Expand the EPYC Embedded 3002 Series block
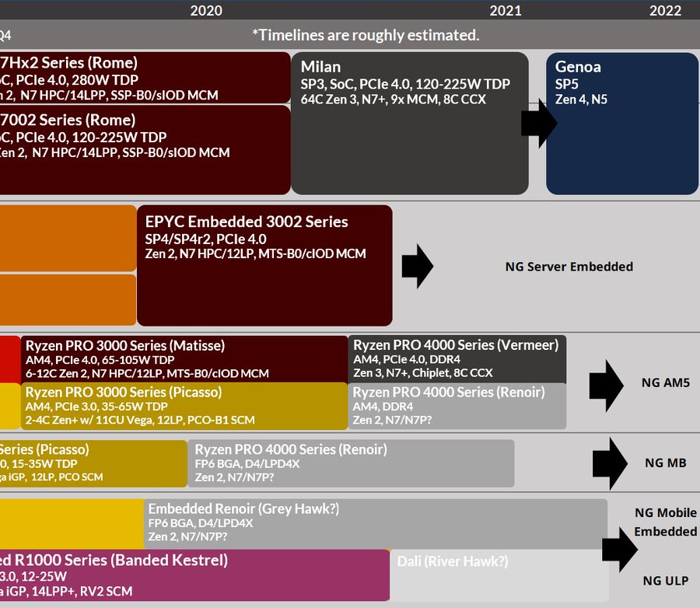Screen dimensions: 700x608 pos(264,264)
